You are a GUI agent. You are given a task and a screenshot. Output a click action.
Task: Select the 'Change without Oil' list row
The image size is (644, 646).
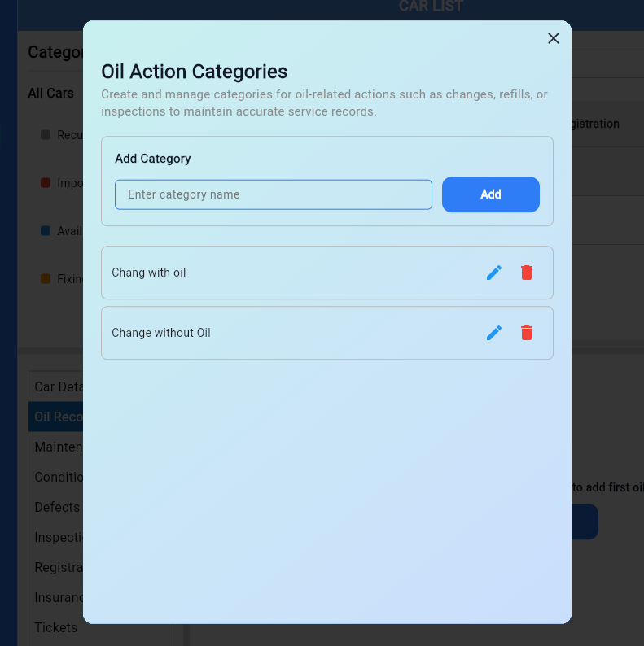click(285, 333)
